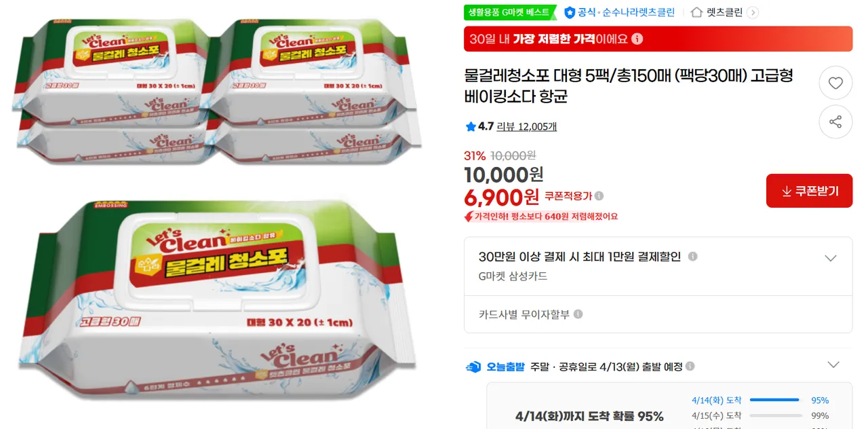Click info icon beside 가장 저렴한 가격이에요
The image size is (868, 429).
(637, 39)
